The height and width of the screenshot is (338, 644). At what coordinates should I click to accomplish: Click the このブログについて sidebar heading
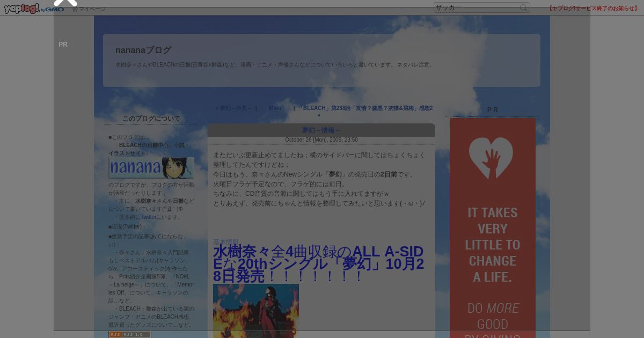[x=151, y=119]
